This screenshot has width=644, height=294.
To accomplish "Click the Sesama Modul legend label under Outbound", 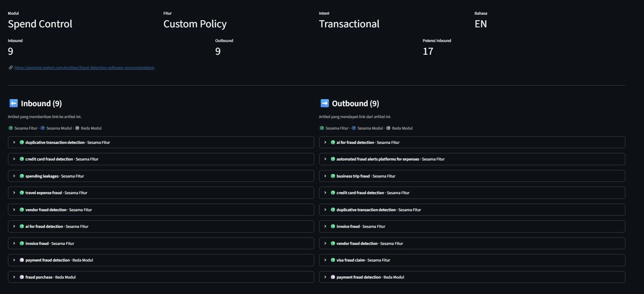I will (370, 128).
